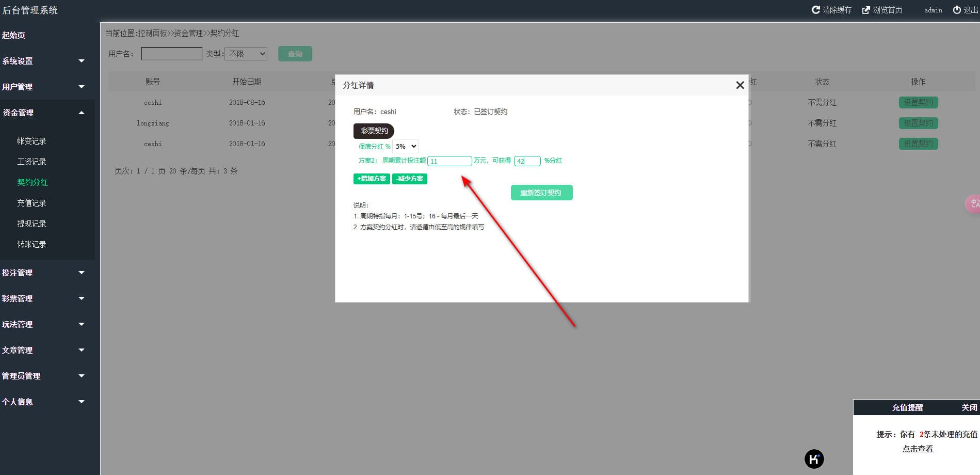Click the -减少方案 button
This screenshot has width=980, height=475.
tap(410, 179)
